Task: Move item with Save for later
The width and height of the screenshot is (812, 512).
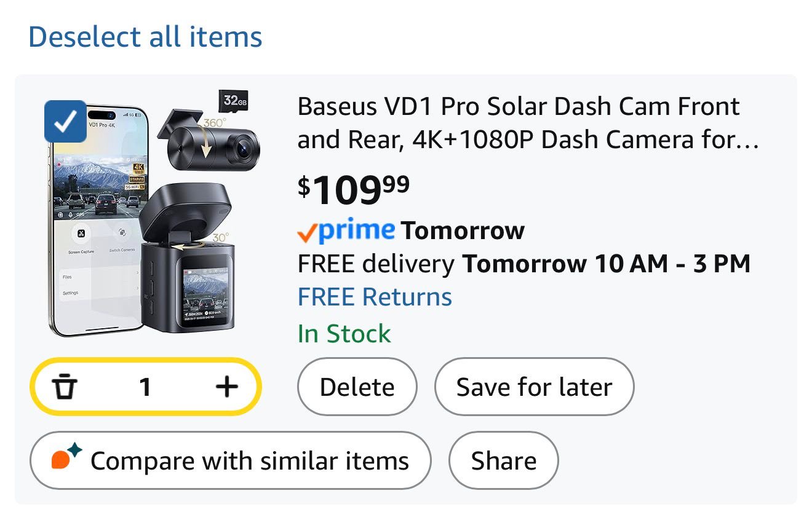Action: [x=534, y=387]
